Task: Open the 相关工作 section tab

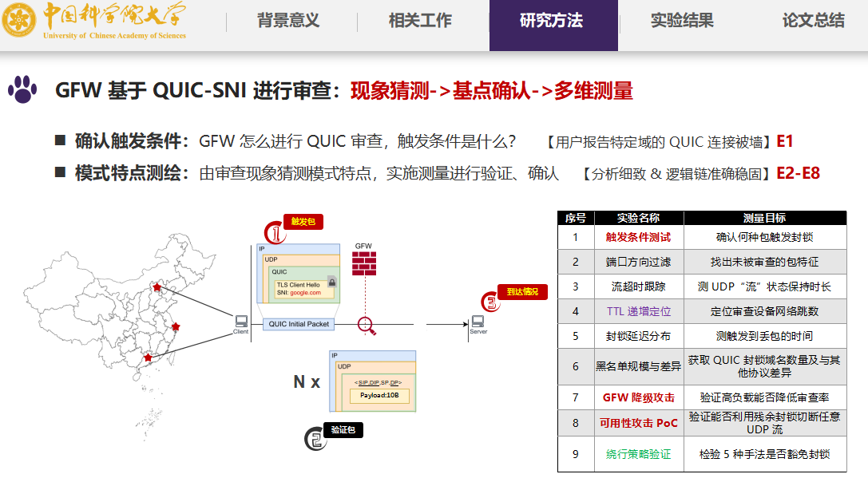Action: pyautogui.click(x=420, y=21)
